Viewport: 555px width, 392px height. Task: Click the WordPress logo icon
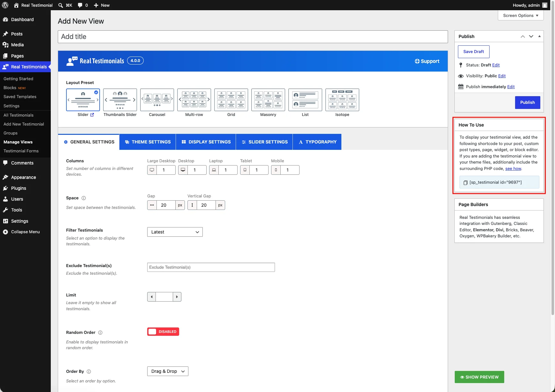click(x=5, y=5)
